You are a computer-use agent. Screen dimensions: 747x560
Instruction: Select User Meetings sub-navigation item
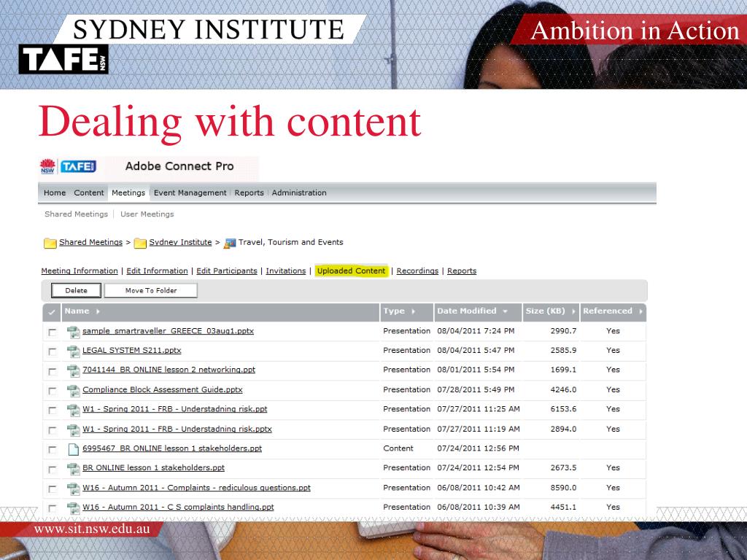pos(147,214)
